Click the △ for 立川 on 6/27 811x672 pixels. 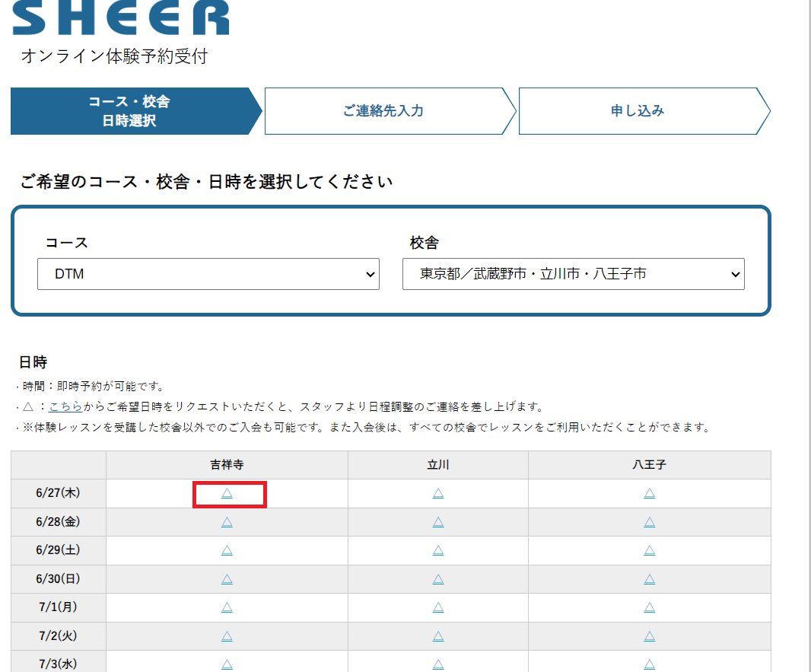[437, 493]
